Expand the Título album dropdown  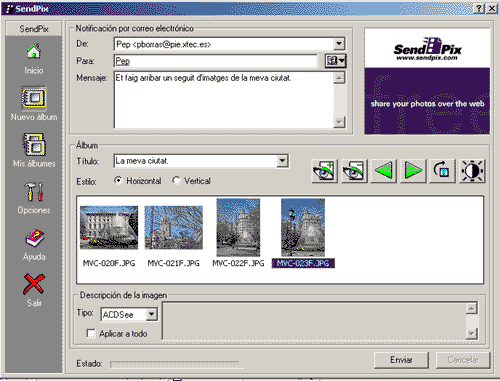[x=282, y=161]
